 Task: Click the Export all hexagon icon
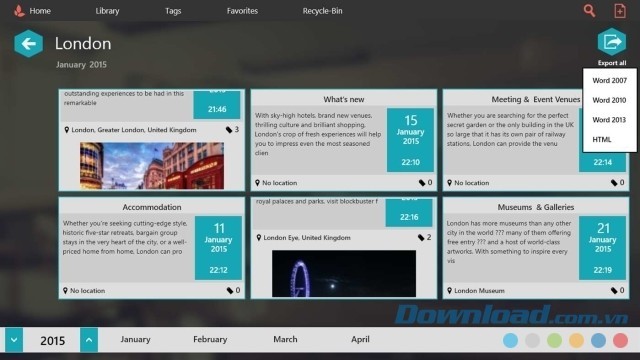click(612, 42)
